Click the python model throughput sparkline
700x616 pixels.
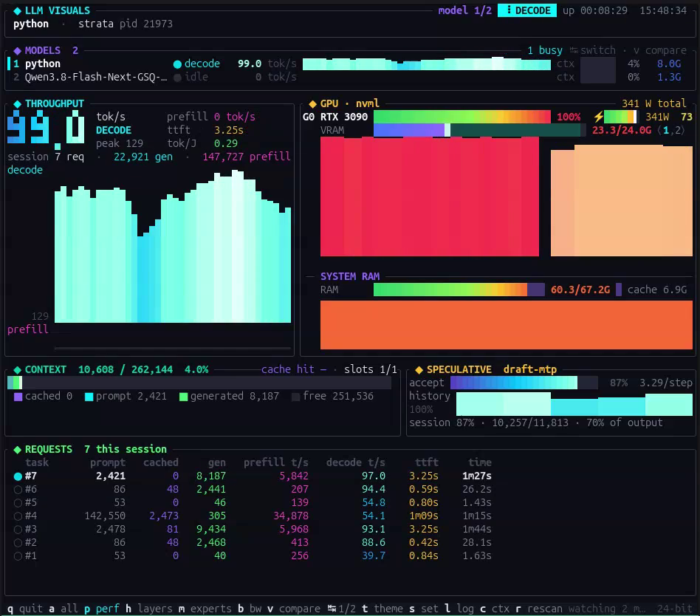426,64
